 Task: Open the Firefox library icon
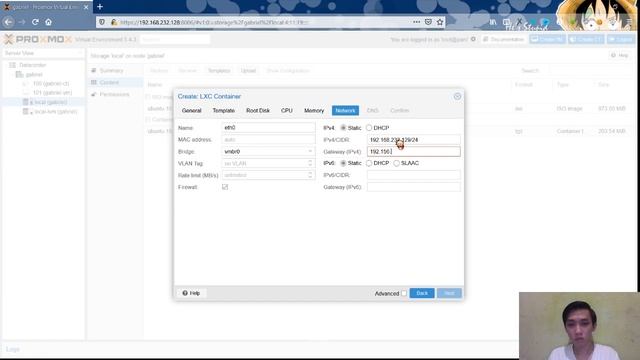[493, 22]
